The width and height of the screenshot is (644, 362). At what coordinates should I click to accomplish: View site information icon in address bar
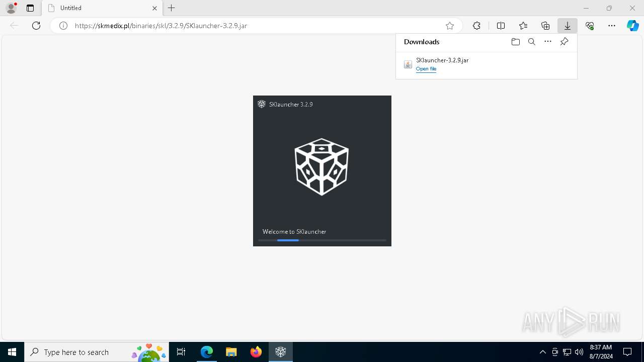click(63, 26)
